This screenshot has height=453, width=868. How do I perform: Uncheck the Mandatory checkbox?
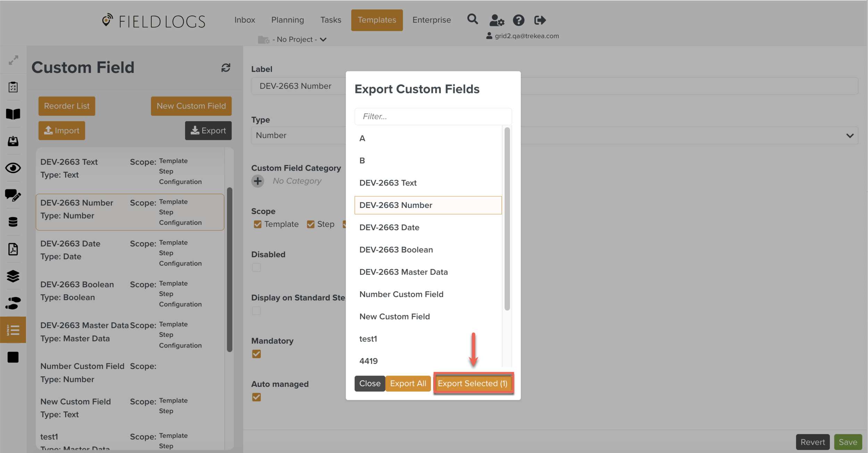pos(257,354)
